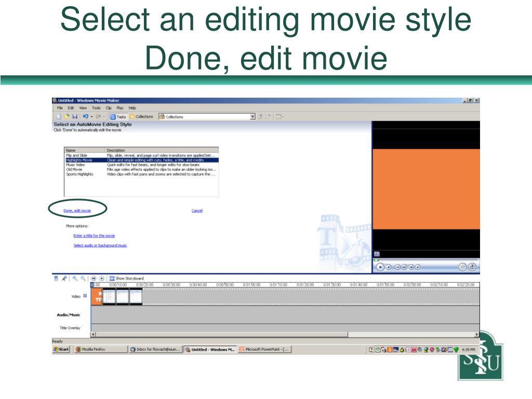Click the first screenshot clip after the title
The image size is (532, 399).
[109, 297]
